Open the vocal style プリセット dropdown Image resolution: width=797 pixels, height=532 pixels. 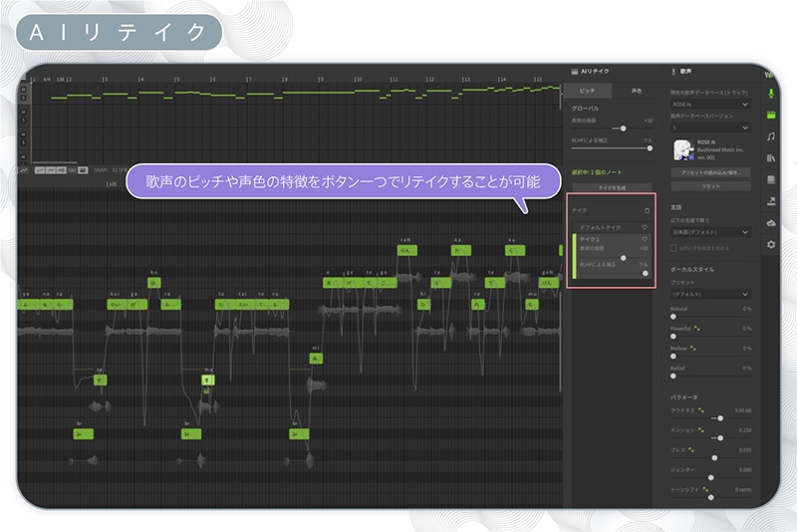(711, 295)
